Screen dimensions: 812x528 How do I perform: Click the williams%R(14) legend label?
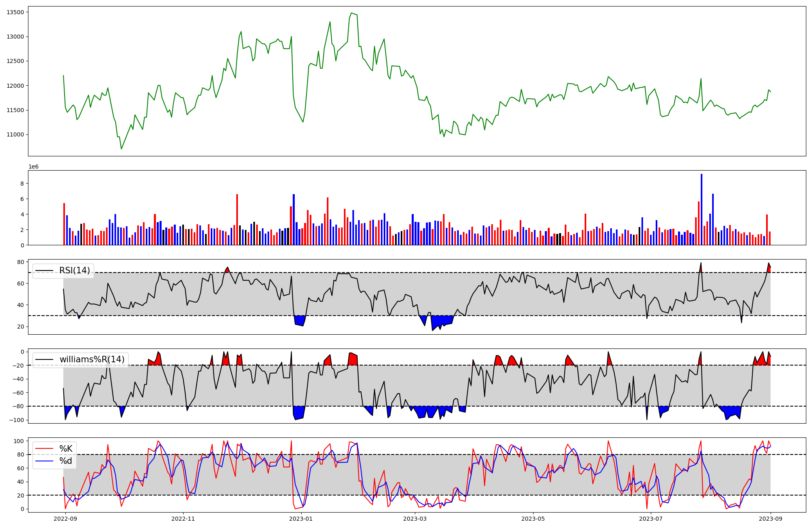pos(92,359)
